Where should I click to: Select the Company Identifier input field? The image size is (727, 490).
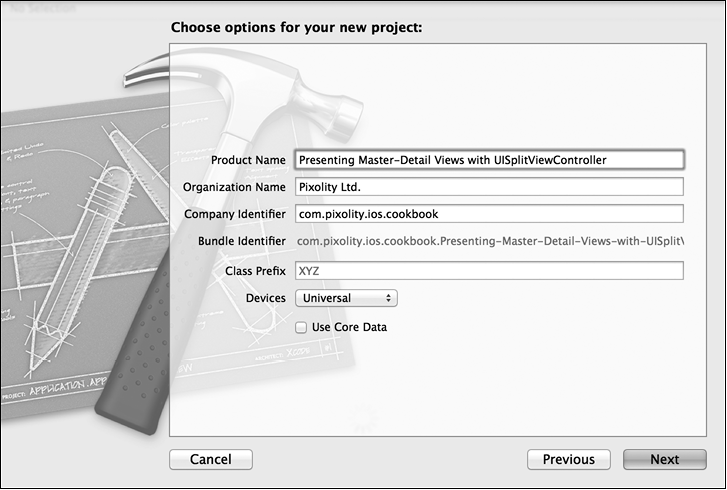pyautogui.click(x=489, y=214)
